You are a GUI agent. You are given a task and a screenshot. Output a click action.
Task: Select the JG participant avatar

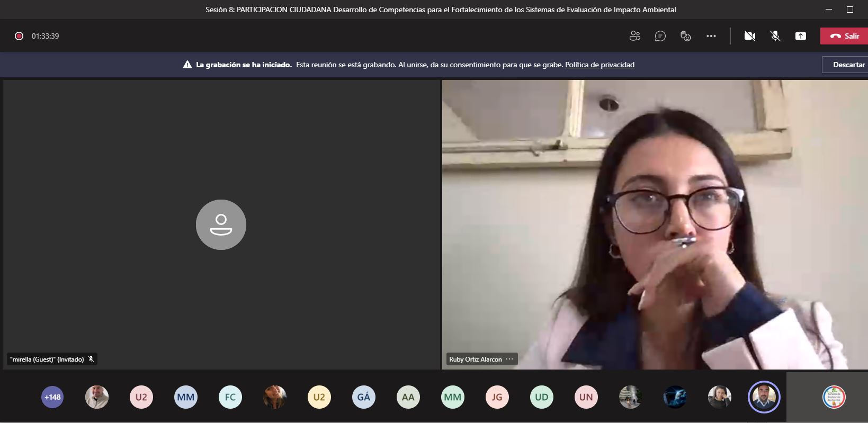(x=497, y=397)
